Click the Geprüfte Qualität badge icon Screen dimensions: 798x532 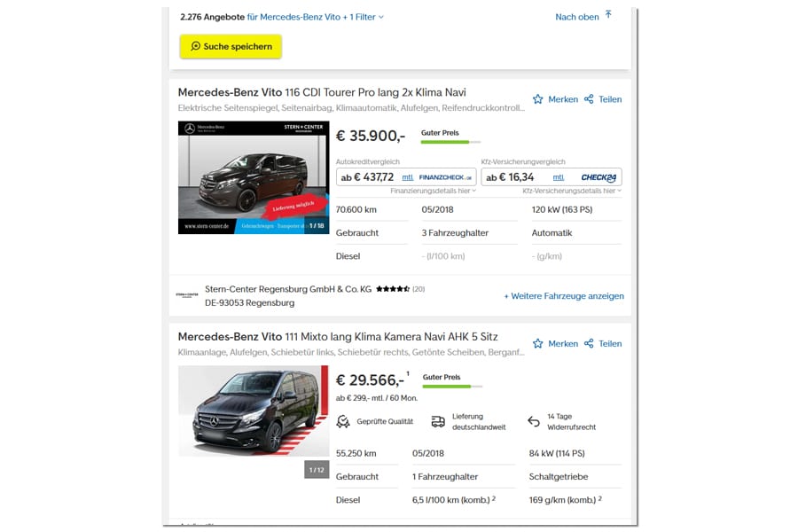(343, 421)
